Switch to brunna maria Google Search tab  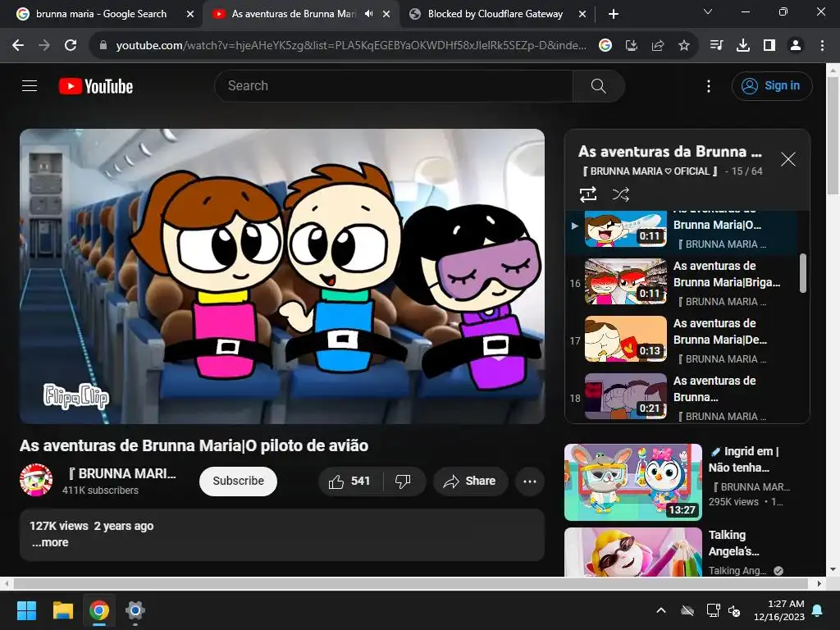point(101,14)
